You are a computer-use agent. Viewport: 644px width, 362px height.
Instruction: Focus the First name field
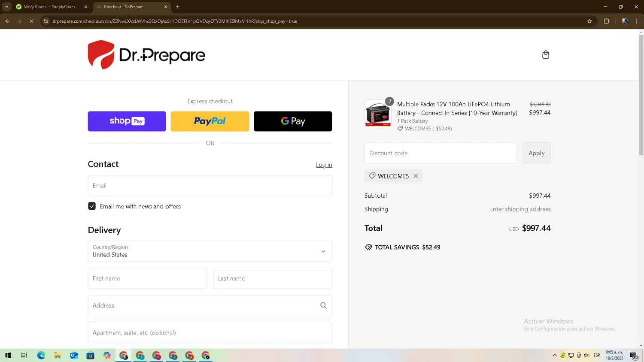coord(147,278)
